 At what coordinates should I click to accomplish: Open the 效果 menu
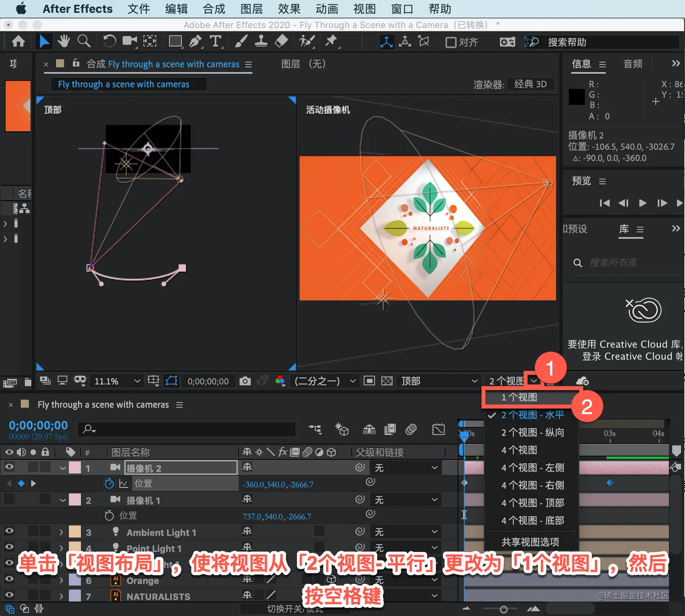(289, 9)
